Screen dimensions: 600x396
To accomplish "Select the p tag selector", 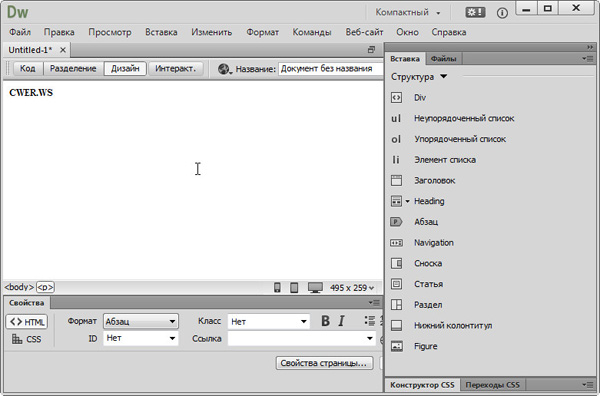I will click(x=45, y=287).
